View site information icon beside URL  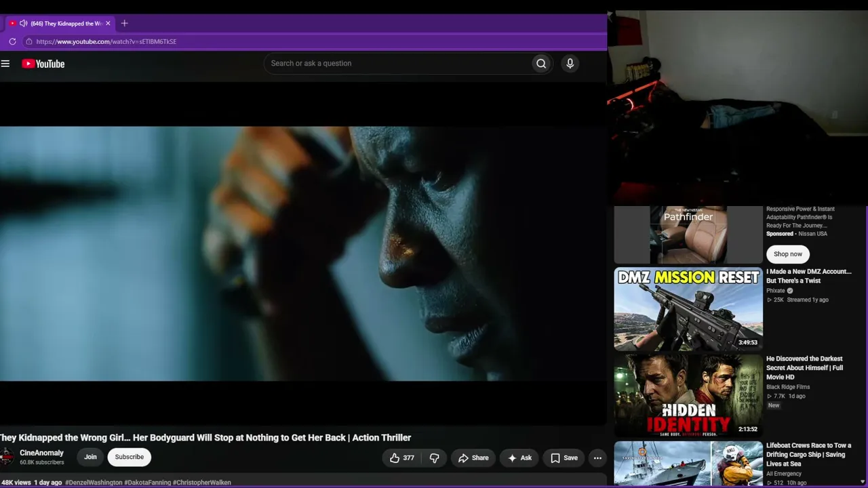coord(28,41)
